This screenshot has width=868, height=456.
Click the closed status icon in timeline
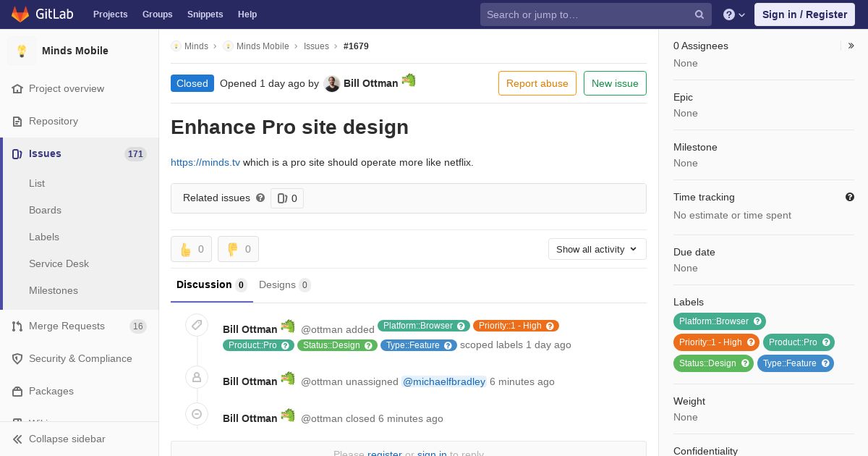(197, 414)
